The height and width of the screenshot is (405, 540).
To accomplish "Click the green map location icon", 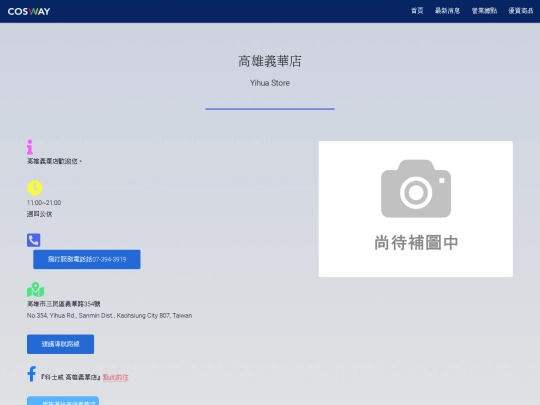I will 35,290.
